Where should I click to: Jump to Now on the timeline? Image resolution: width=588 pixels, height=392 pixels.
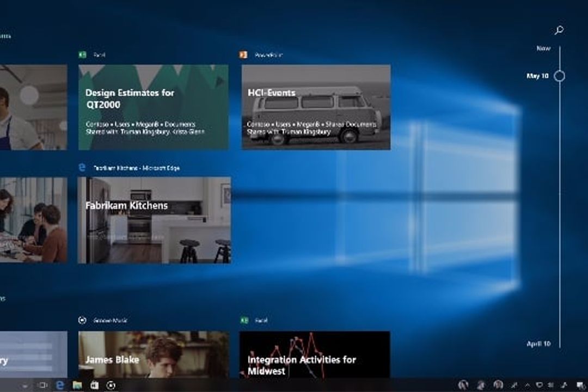point(543,48)
